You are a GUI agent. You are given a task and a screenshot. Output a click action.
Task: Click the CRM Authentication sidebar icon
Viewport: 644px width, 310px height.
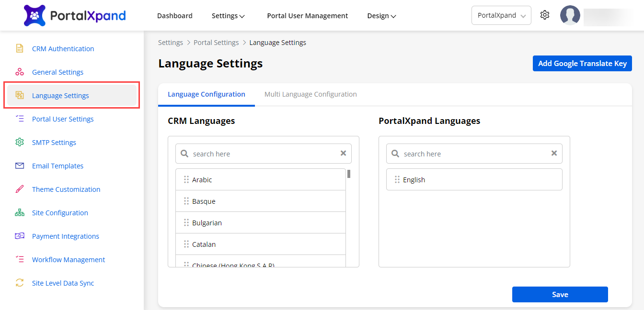tap(20, 48)
